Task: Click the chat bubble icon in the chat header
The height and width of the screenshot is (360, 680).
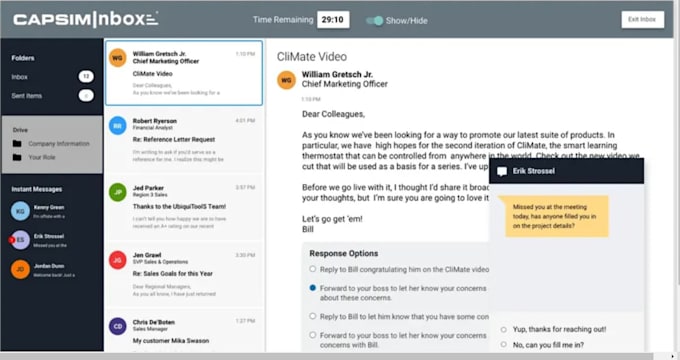Action: [x=502, y=172]
